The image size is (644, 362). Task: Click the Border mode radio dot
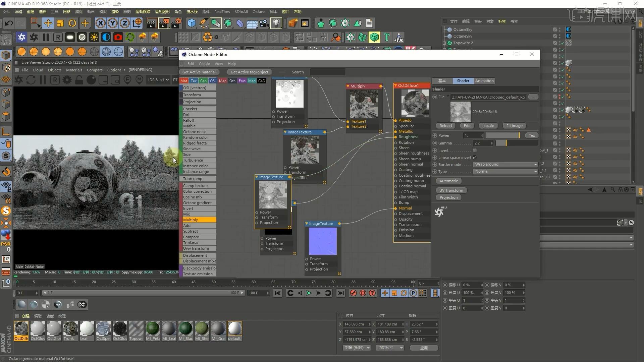[x=435, y=165]
